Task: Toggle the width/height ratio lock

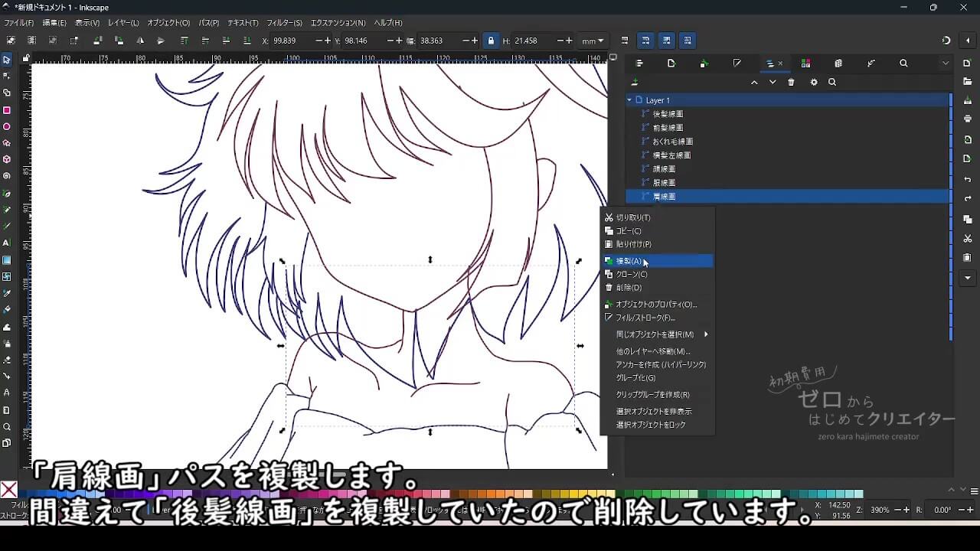Action: tap(491, 41)
